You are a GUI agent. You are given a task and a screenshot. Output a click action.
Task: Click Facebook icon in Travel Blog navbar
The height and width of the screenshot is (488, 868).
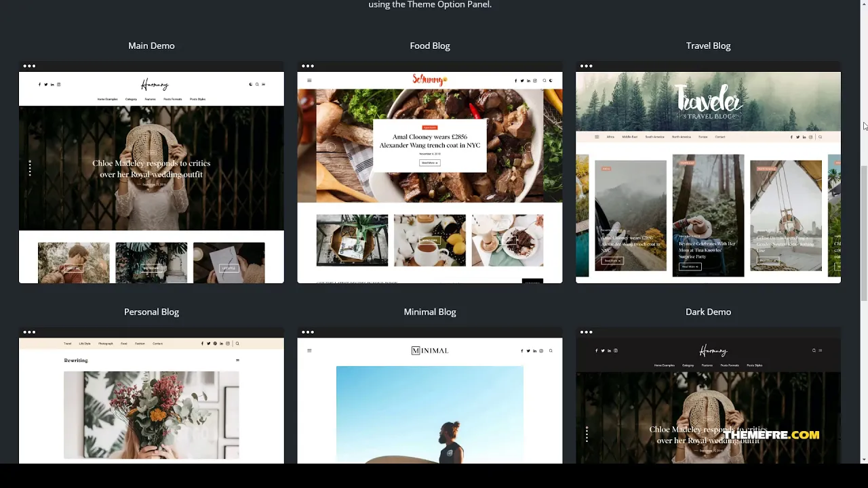[x=792, y=137]
